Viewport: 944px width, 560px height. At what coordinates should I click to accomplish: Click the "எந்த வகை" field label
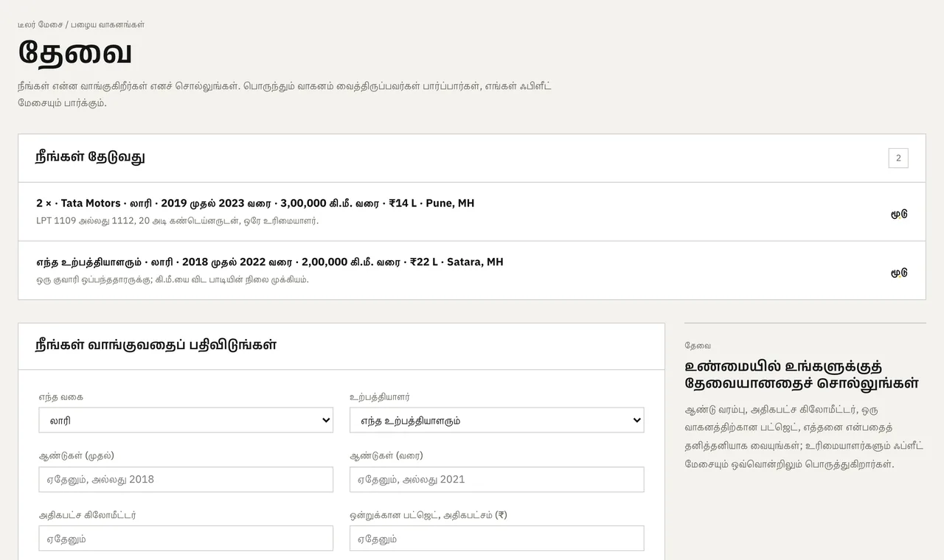tap(61, 396)
